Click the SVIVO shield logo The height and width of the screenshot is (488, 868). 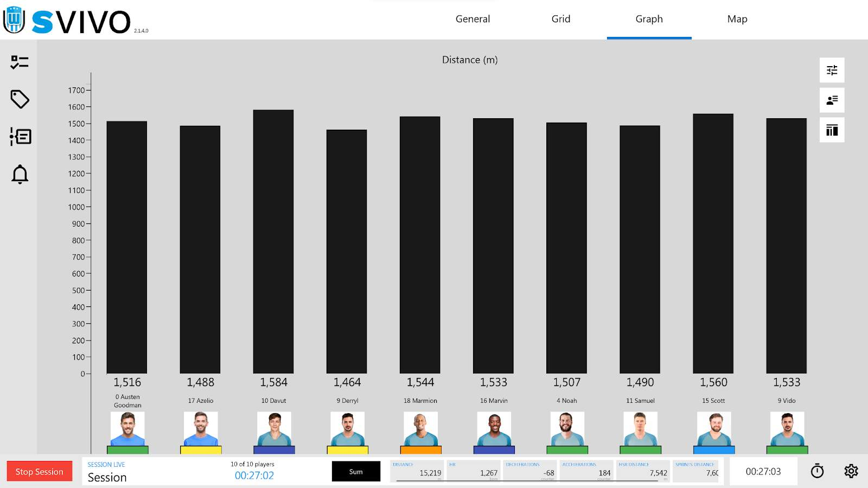coord(14,20)
